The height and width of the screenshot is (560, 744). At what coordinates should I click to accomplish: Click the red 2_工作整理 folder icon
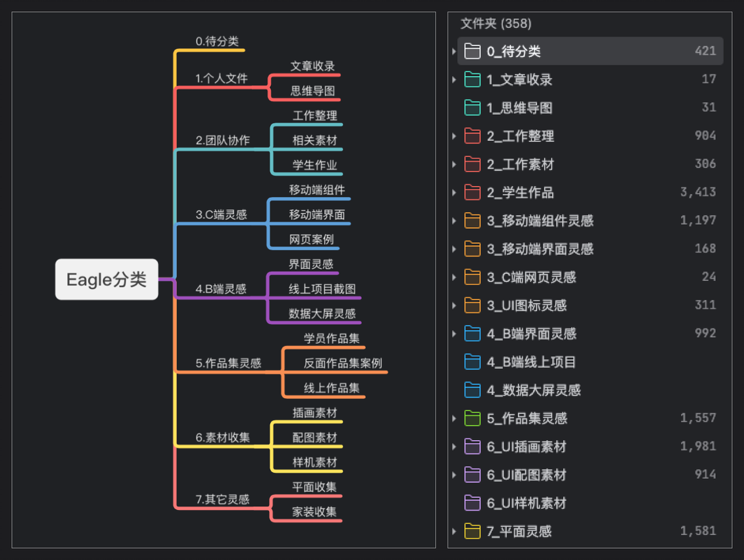pos(472,135)
